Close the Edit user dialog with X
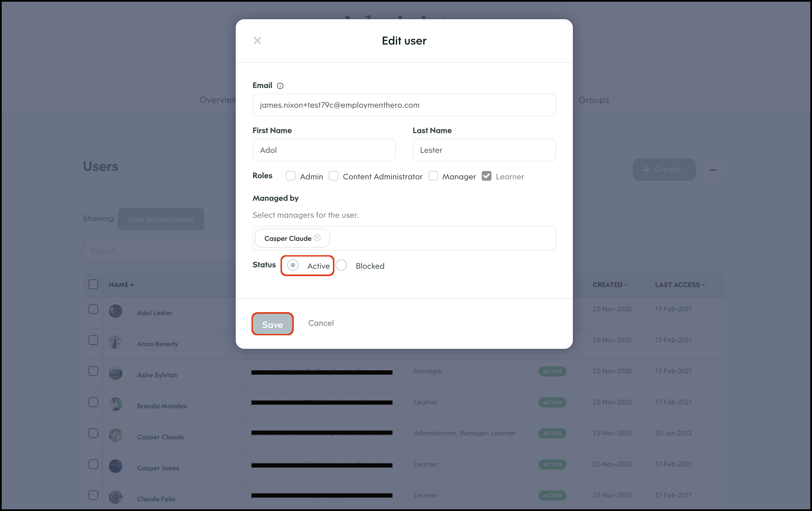The height and width of the screenshot is (511, 812). 257,41
